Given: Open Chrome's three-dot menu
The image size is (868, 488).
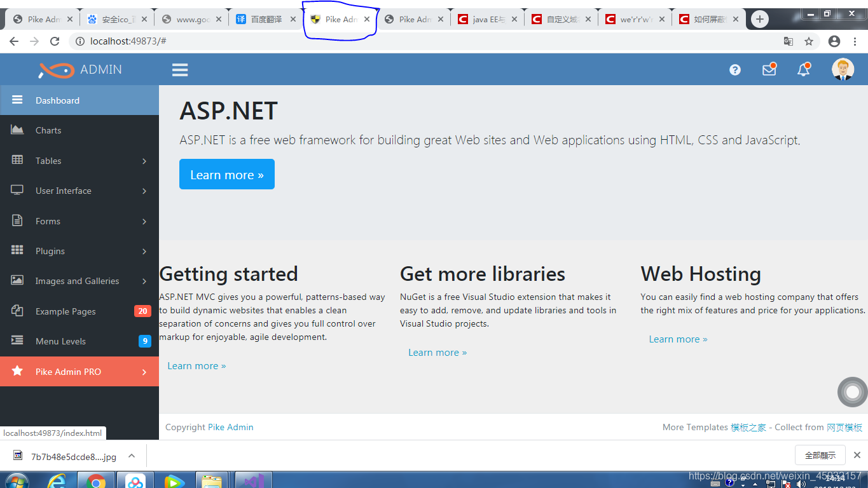Looking at the screenshot, I should click(855, 41).
